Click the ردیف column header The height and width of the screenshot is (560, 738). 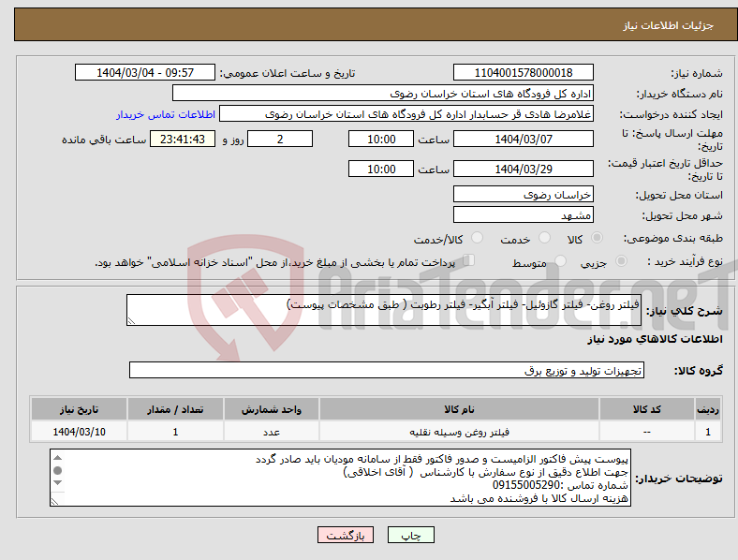pos(708,409)
